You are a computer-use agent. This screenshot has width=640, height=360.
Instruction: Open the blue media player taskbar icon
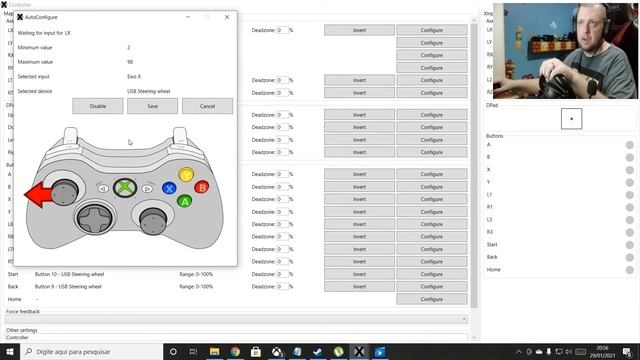point(380,351)
